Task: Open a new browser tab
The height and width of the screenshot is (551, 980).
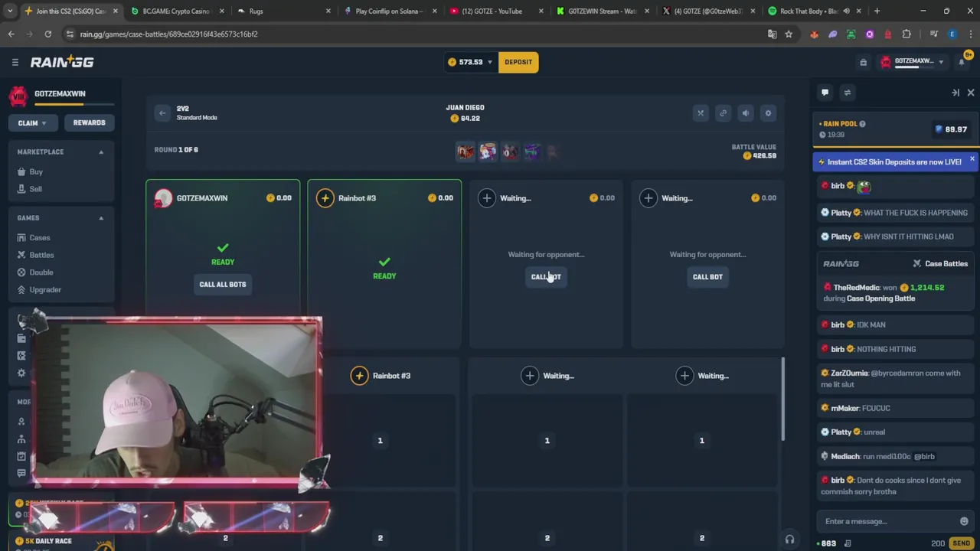Action: click(877, 11)
